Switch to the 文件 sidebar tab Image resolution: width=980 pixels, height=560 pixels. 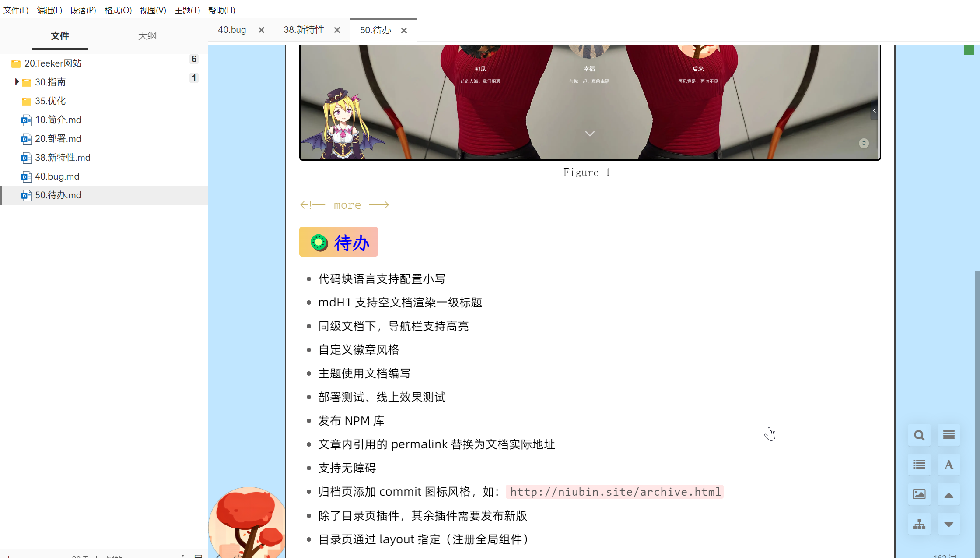point(60,36)
